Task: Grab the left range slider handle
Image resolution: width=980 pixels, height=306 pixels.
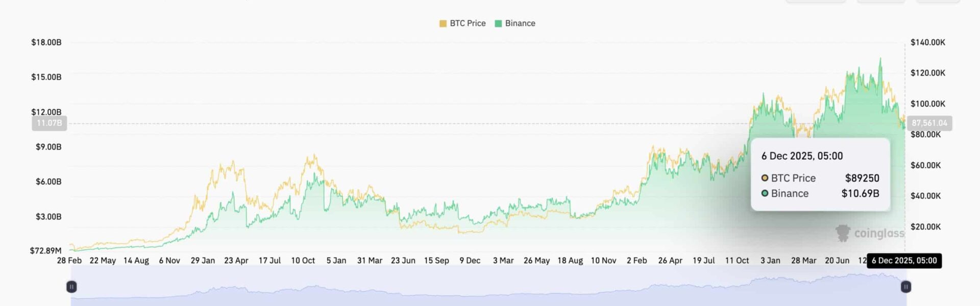Action: [x=72, y=287]
